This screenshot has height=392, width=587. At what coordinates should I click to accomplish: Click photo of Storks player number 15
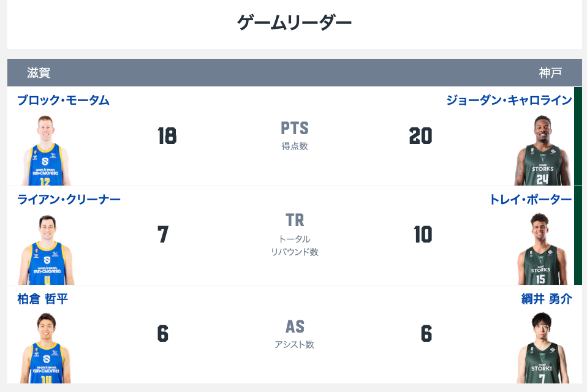point(540,249)
